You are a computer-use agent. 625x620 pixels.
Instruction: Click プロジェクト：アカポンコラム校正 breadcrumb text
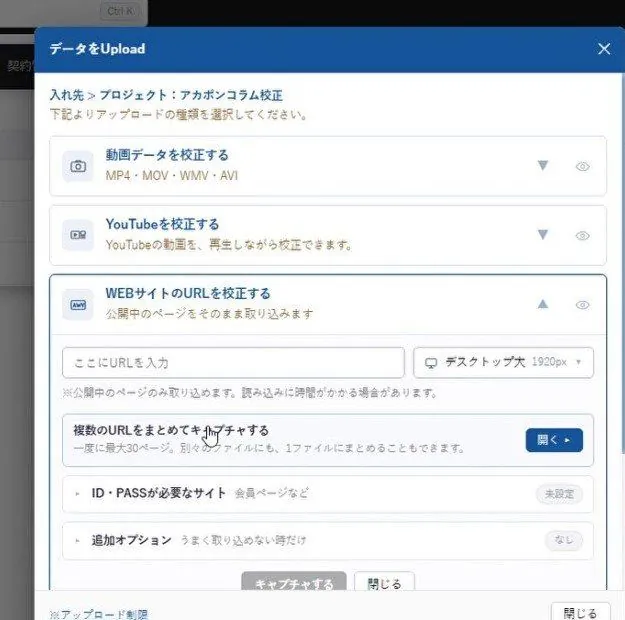click(x=191, y=95)
